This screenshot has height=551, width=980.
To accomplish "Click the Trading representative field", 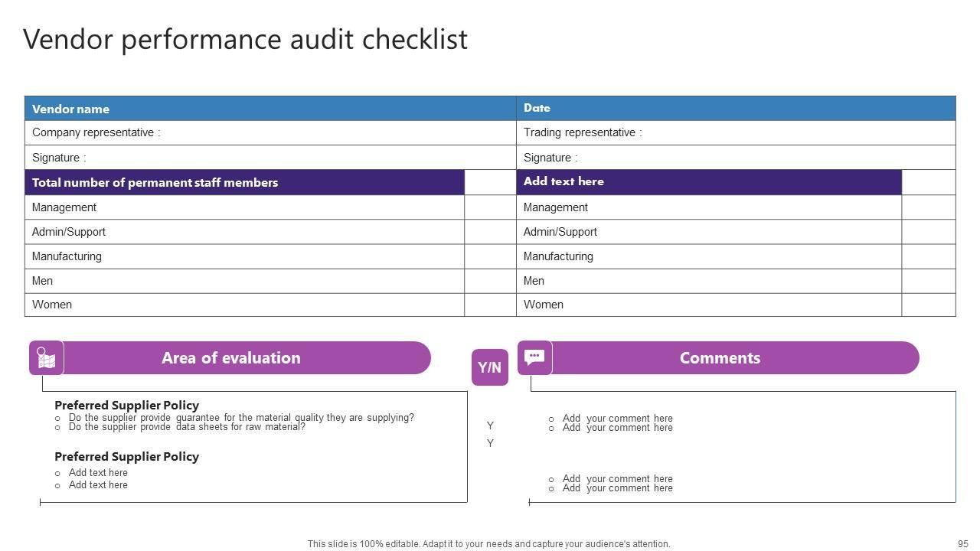I will pos(736,132).
